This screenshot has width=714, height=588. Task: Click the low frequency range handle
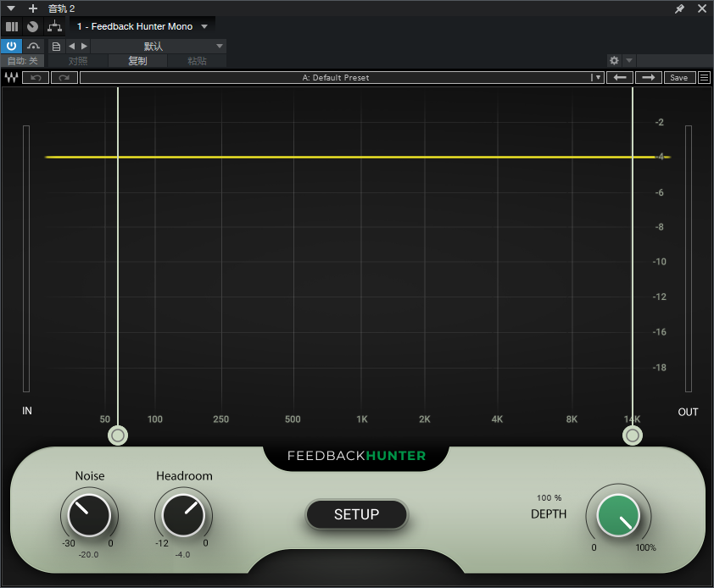click(x=118, y=435)
